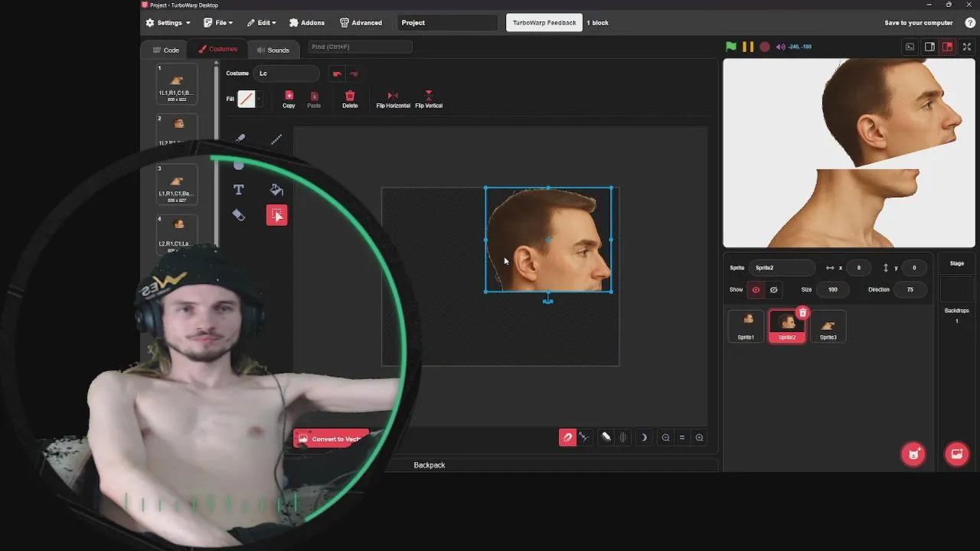The image size is (980, 551).
Task: Select Sprite3 in the sprite list
Action: (x=828, y=326)
